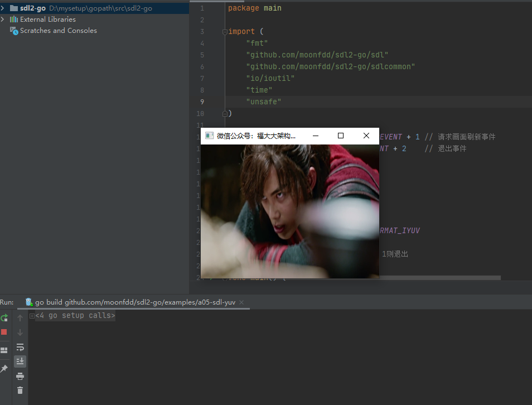Click the Scratches and Consoles icon
This screenshot has height=405, width=532.
pyautogui.click(x=14, y=31)
